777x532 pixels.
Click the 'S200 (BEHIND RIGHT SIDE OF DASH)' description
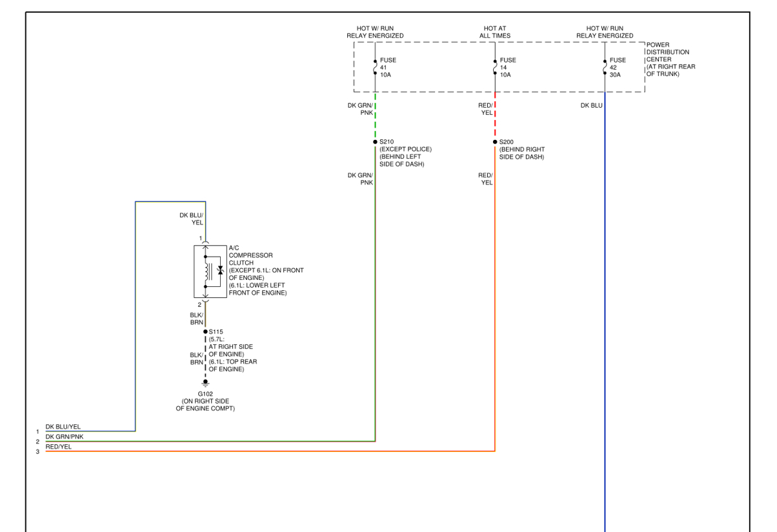click(521, 150)
